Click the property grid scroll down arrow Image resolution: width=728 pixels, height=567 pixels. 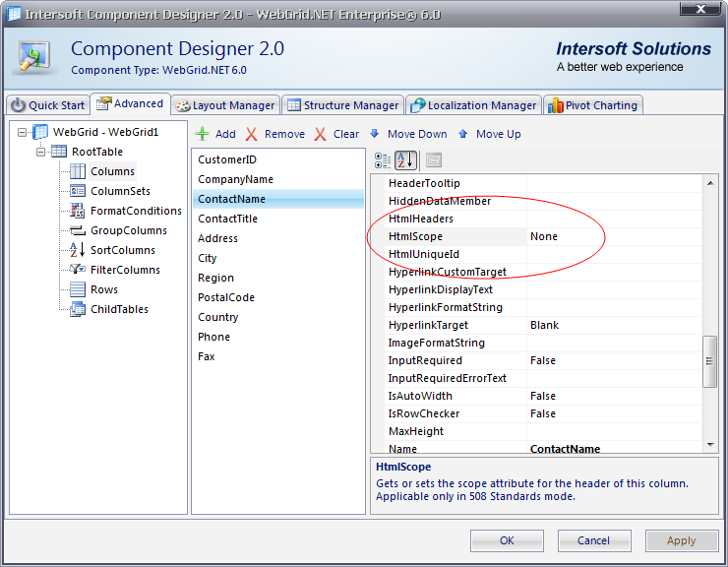coord(710,445)
